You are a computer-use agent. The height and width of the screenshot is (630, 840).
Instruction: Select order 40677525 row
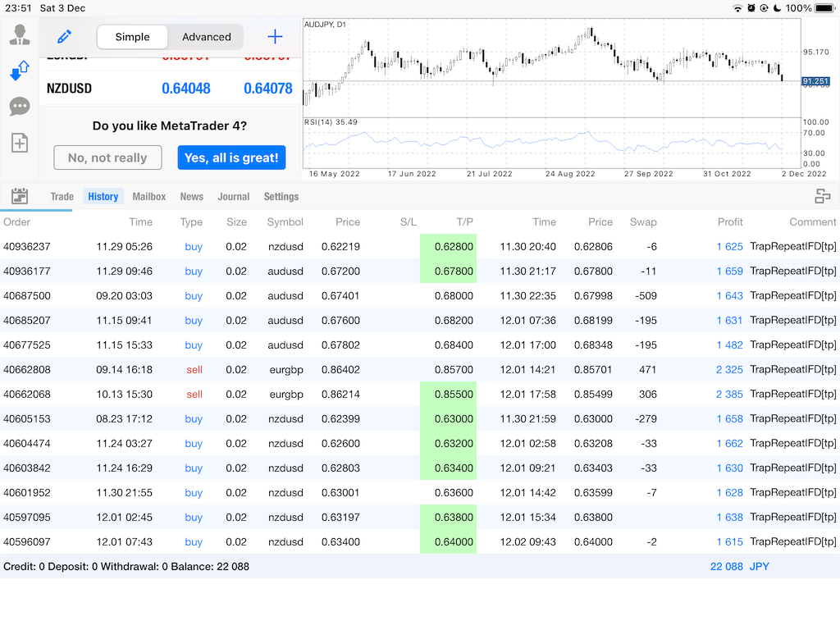point(420,345)
